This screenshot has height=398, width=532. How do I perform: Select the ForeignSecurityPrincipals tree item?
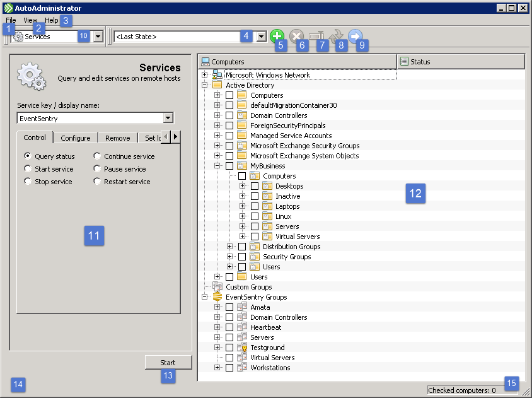tap(287, 126)
